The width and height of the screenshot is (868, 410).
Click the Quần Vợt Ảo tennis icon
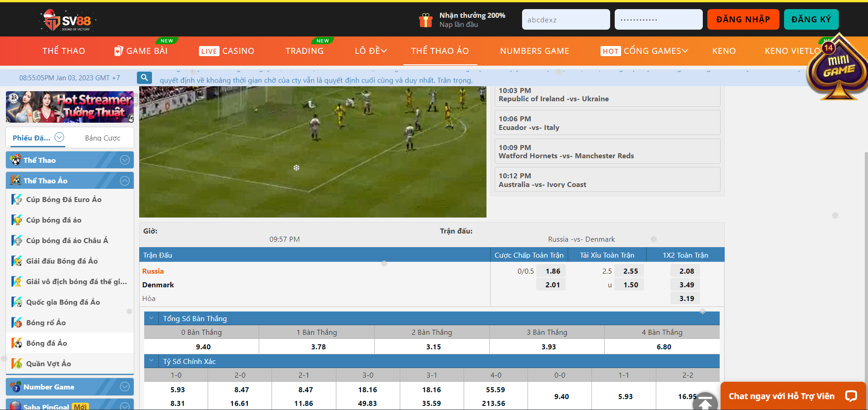[17, 363]
